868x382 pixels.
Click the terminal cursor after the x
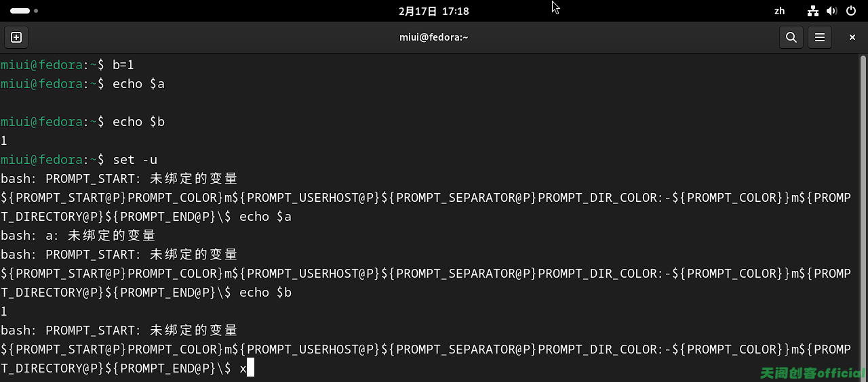(x=250, y=368)
